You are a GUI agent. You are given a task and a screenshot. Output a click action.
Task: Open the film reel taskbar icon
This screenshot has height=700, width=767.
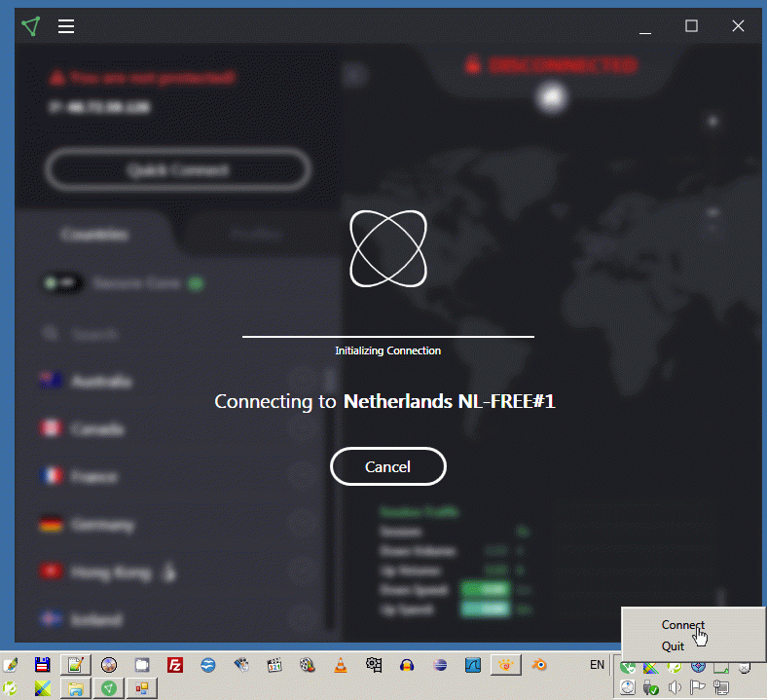[308, 665]
